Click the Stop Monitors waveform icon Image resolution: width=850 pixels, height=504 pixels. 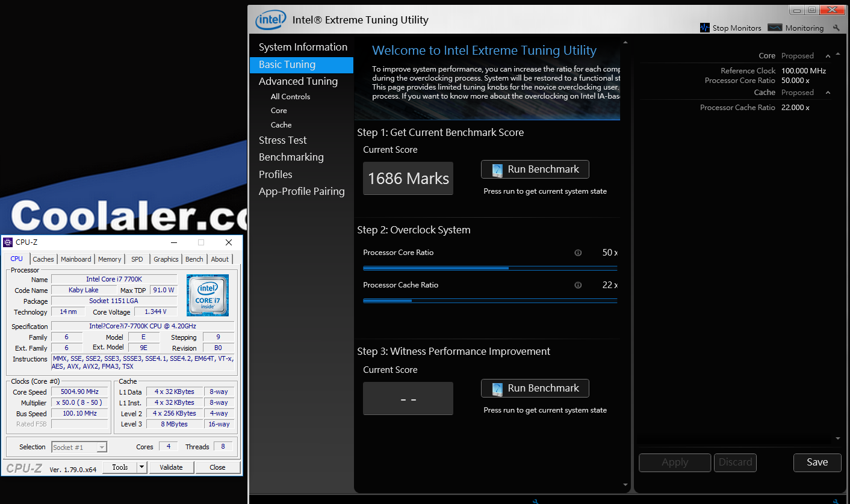point(705,28)
